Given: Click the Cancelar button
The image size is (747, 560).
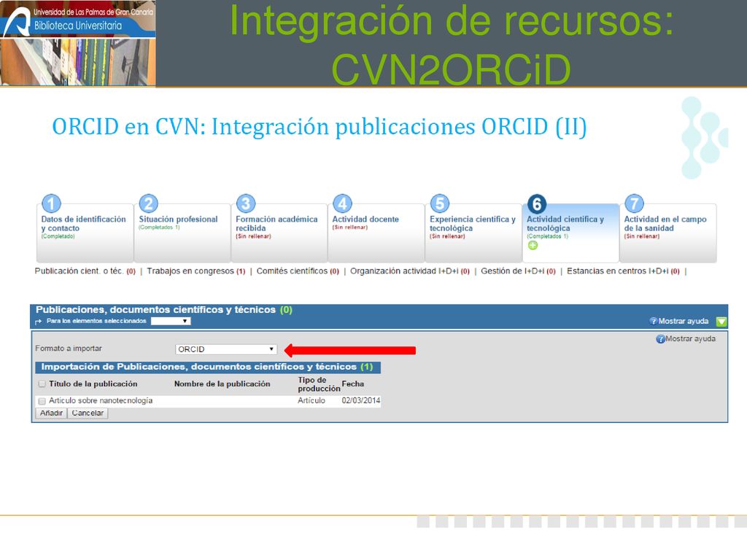Looking at the screenshot, I should coord(88,413).
